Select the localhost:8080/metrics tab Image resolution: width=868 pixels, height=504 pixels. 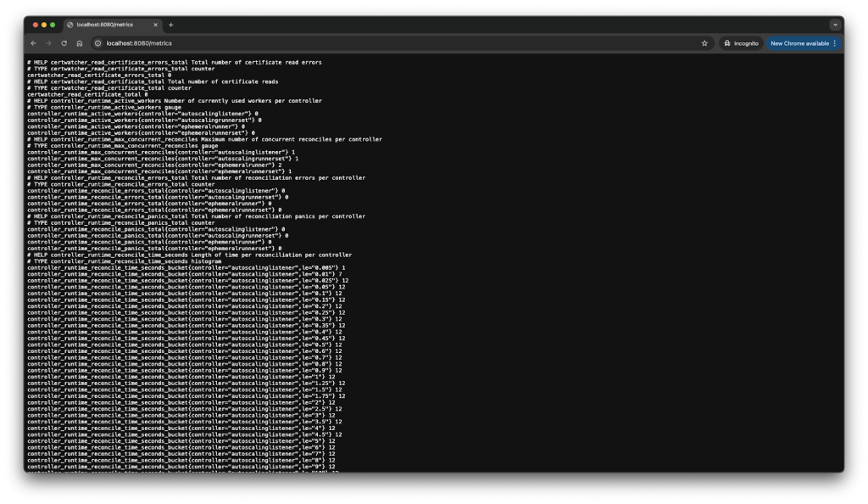pyautogui.click(x=106, y=25)
